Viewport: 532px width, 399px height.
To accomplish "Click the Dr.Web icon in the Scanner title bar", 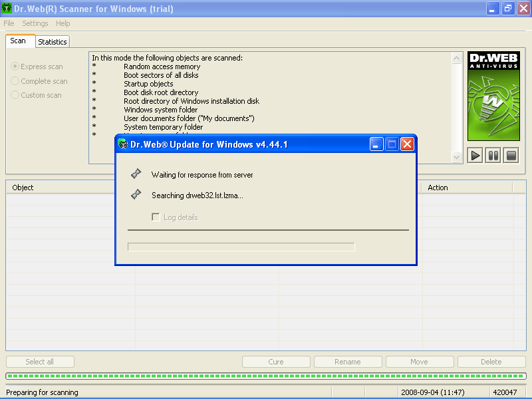I will [x=7, y=8].
